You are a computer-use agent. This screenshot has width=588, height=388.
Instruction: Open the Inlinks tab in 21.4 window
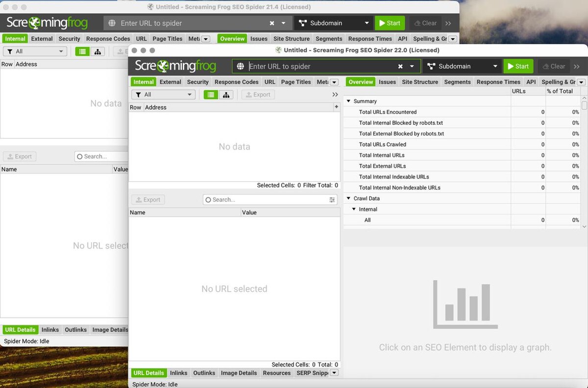[50, 330]
